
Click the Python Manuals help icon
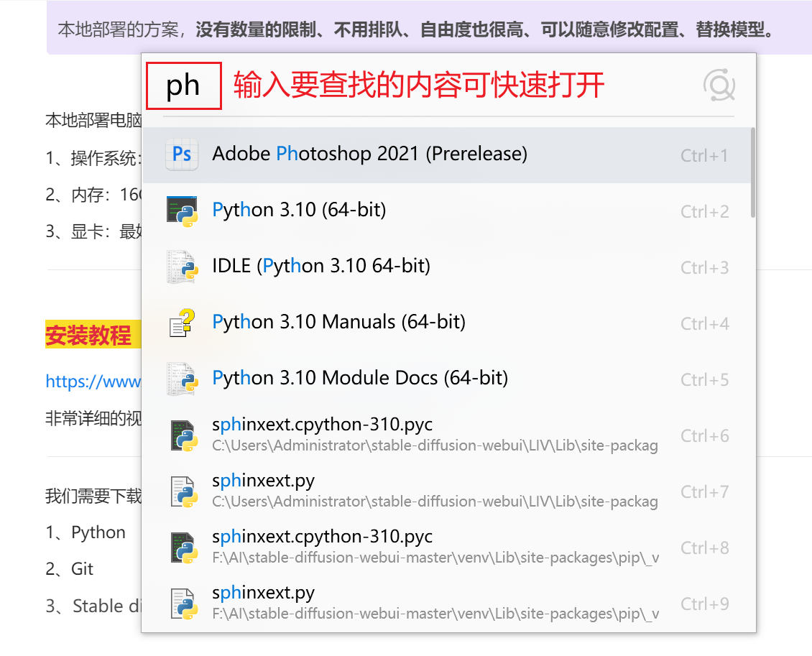183,323
